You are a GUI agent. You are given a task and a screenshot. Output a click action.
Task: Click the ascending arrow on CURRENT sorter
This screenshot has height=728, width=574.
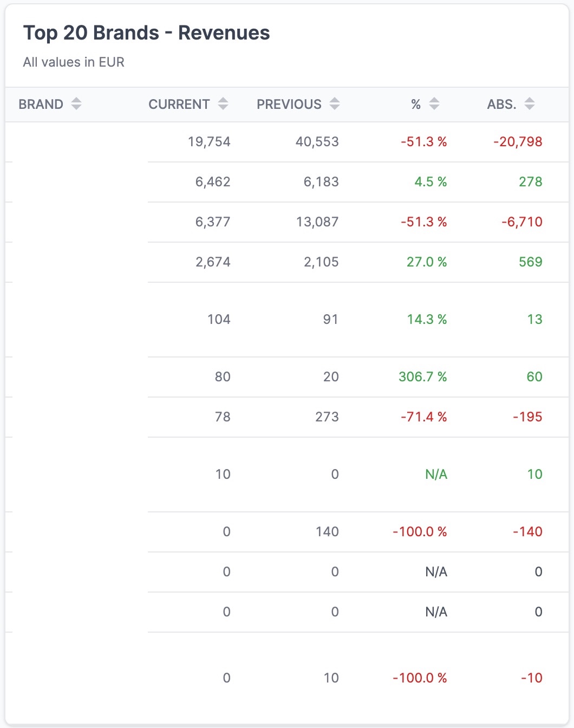click(223, 101)
